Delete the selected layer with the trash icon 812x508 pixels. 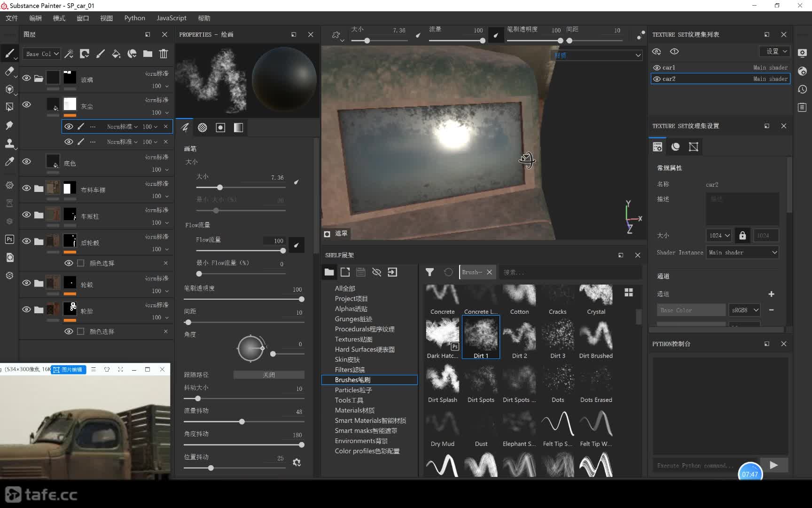163,54
